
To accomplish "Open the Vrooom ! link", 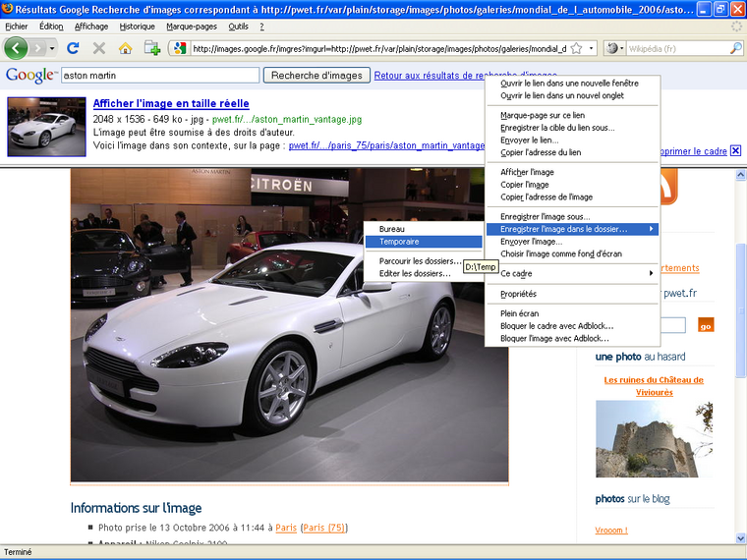I will coord(611,530).
